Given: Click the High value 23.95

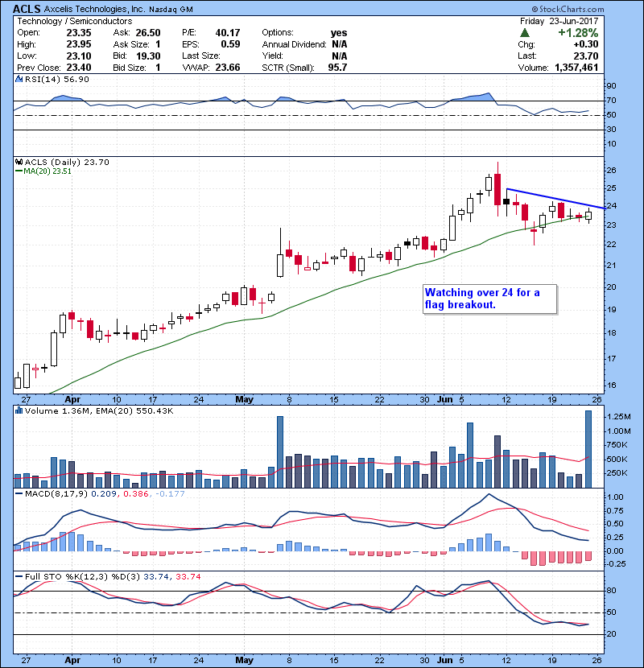Looking at the screenshot, I should (x=79, y=44).
